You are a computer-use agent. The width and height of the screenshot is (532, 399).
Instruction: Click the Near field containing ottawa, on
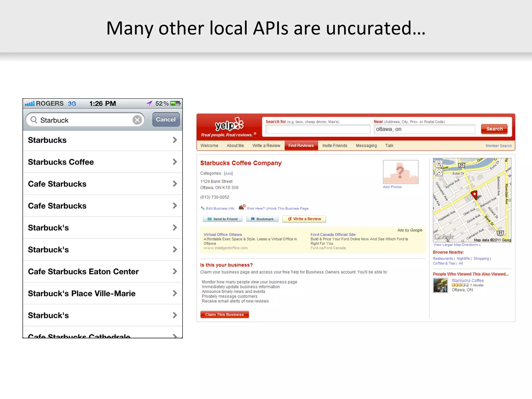424,129
